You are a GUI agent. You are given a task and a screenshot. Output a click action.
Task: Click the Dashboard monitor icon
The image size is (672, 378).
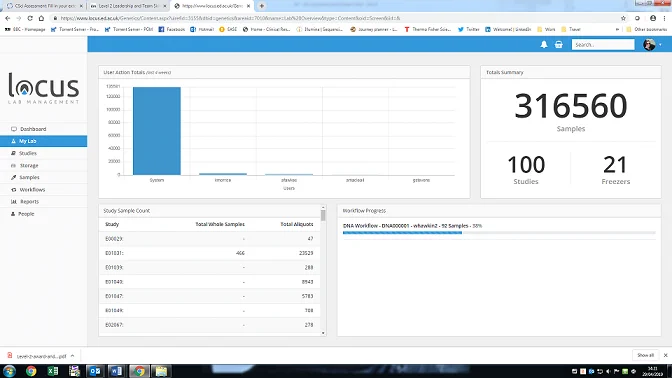[14, 129]
